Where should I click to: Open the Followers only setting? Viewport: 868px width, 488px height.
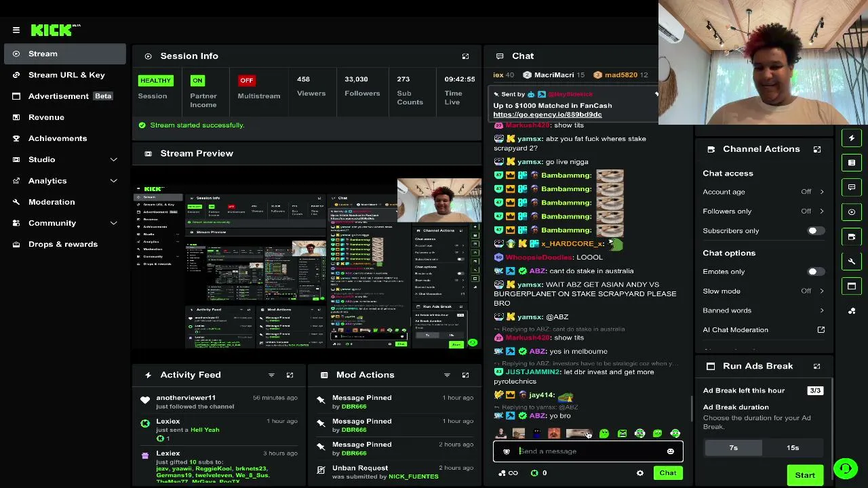(x=764, y=211)
